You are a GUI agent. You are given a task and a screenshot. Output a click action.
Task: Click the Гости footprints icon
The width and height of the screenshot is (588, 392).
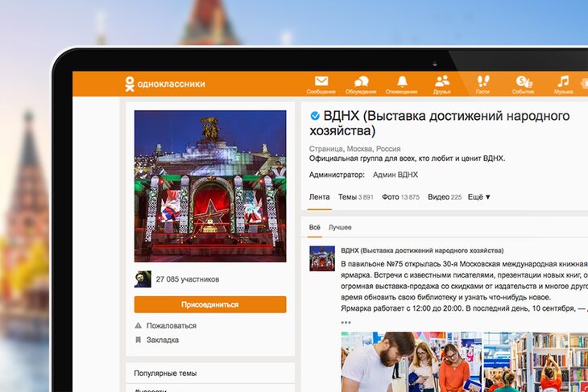[x=483, y=81]
